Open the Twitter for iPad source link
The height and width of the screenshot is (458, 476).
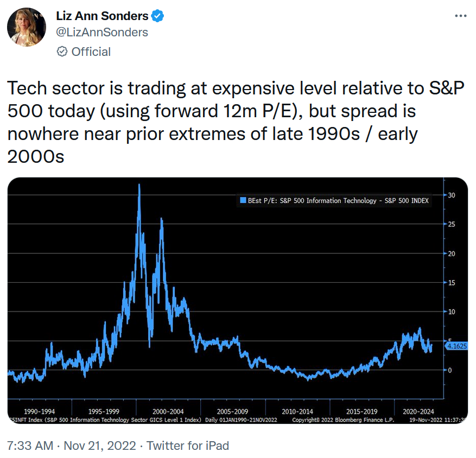tap(188, 446)
